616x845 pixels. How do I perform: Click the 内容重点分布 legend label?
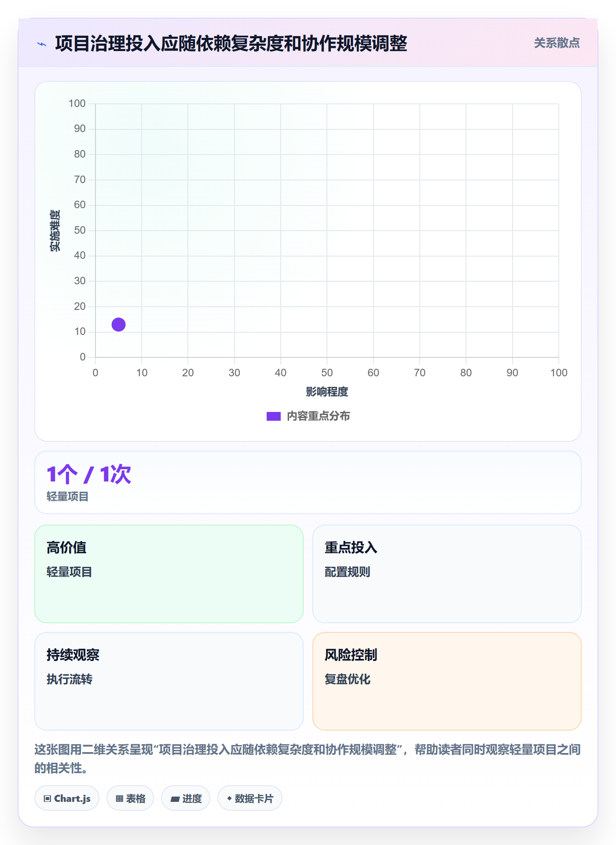coord(318,416)
